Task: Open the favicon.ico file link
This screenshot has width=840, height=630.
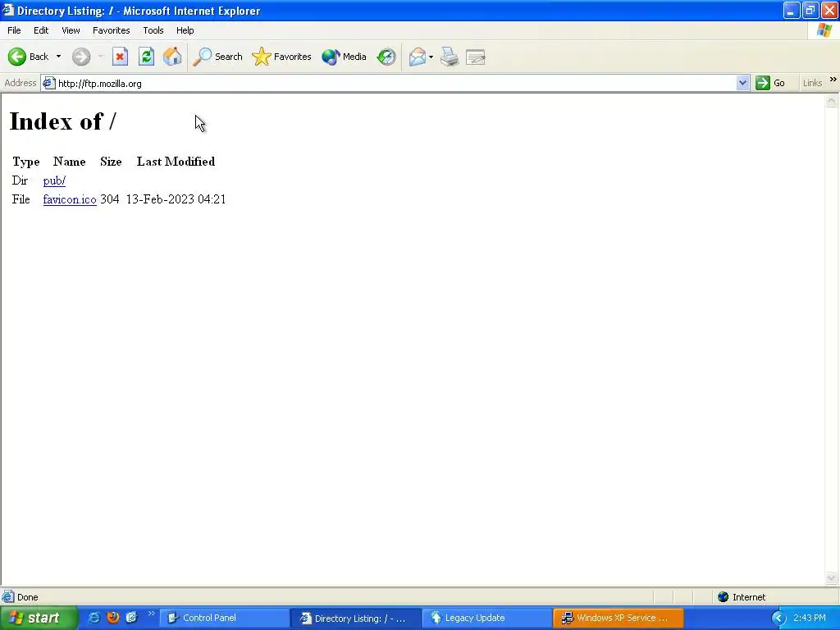Action: (70, 199)
